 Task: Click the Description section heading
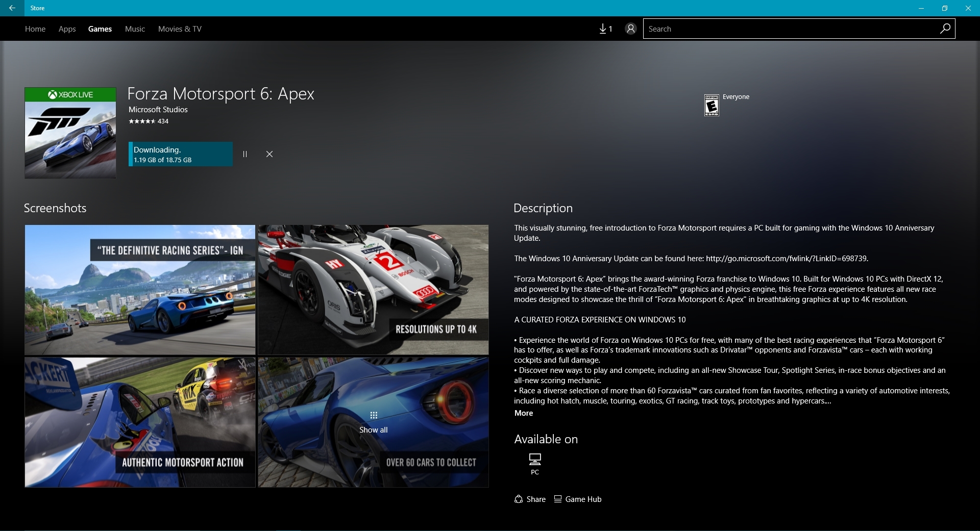[x=543, y=208]
